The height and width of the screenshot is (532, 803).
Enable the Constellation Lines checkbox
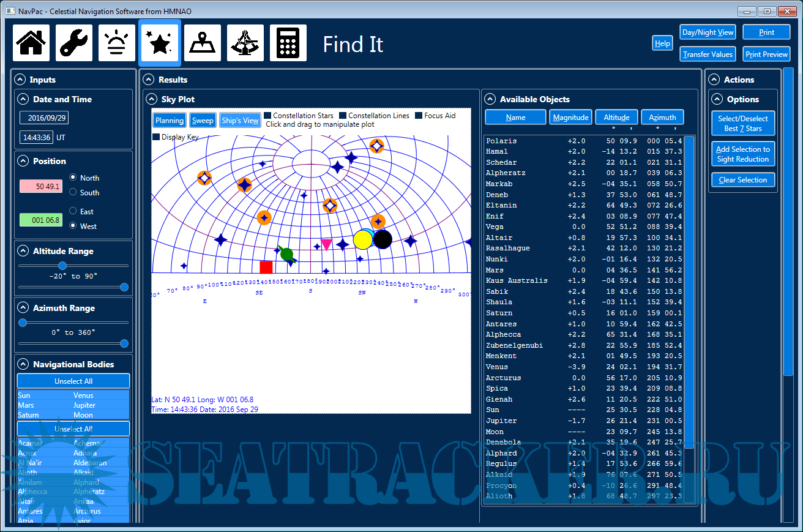(343, 116)
